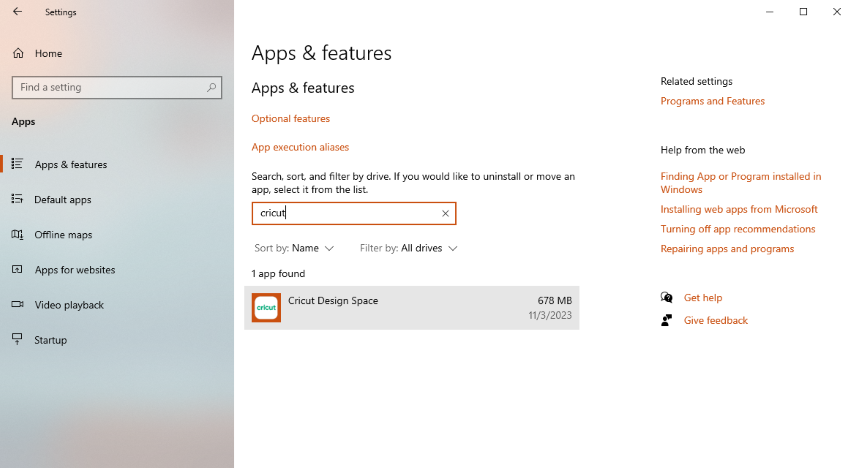The image size is (854, 468).
Task: Click the 678 MB size value
Action: tap(554, 300)
